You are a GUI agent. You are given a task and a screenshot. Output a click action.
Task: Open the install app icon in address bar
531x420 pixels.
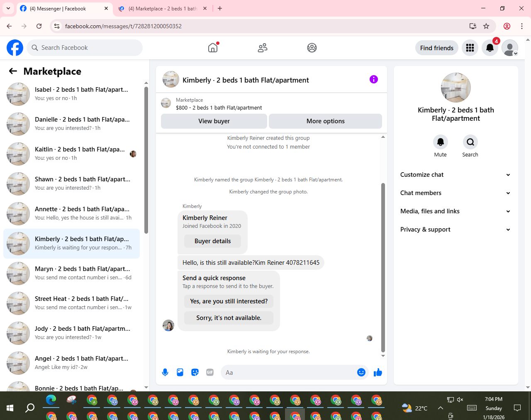click(473, 26)
